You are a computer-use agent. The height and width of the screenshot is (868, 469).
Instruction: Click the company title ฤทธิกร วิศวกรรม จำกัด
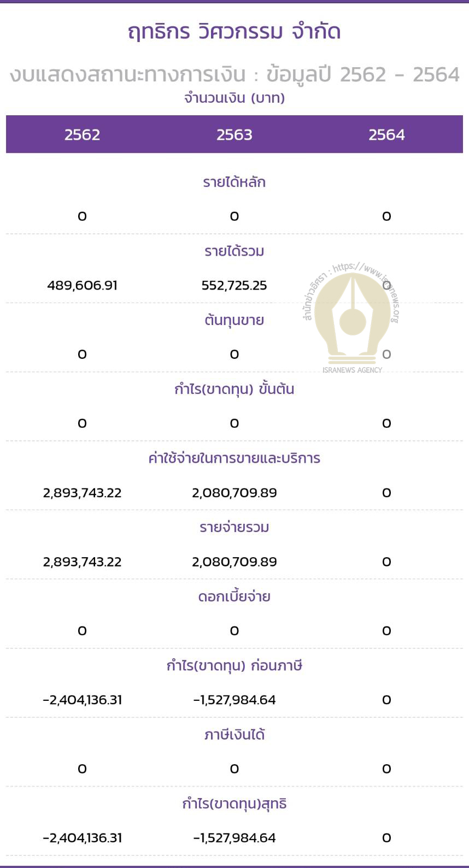click(234, 32)
